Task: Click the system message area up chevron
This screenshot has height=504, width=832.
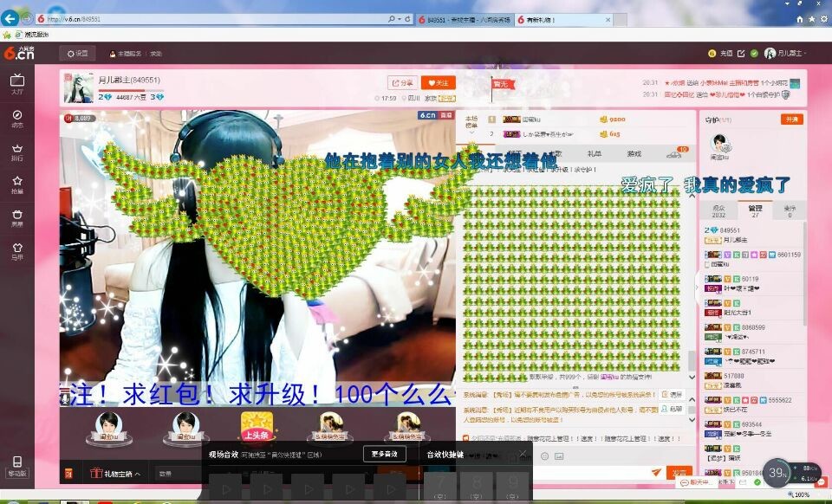Action: [x=692, y=399]
